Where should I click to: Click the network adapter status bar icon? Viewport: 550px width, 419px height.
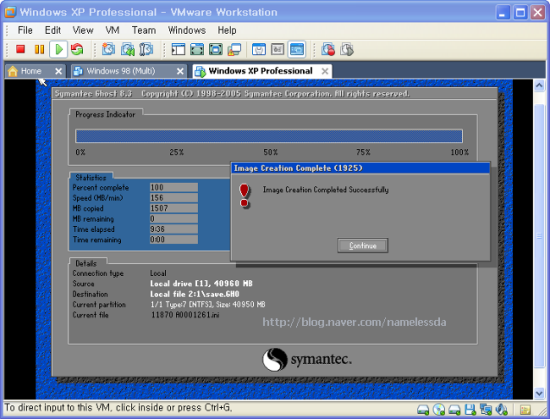[486, 410]
